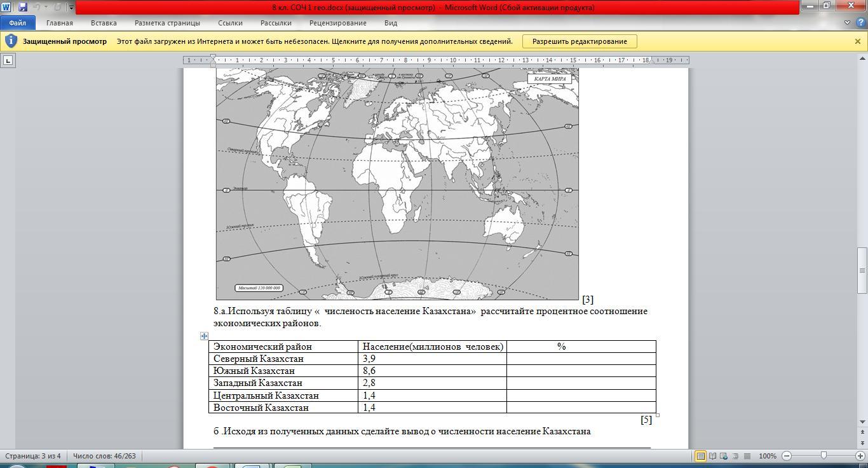Screen dimensions: 868x468
Task: Switch to Web Layout view
Action: [724, 456]
